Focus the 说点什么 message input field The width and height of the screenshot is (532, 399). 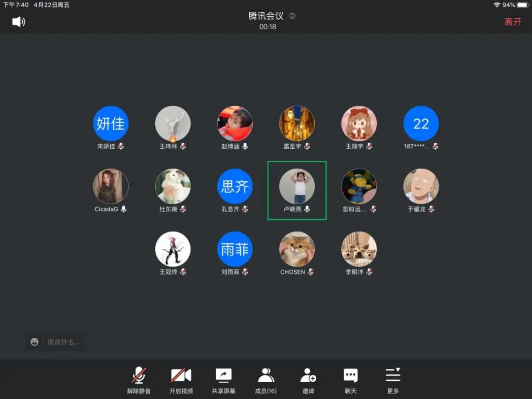(x=64, y=342)
